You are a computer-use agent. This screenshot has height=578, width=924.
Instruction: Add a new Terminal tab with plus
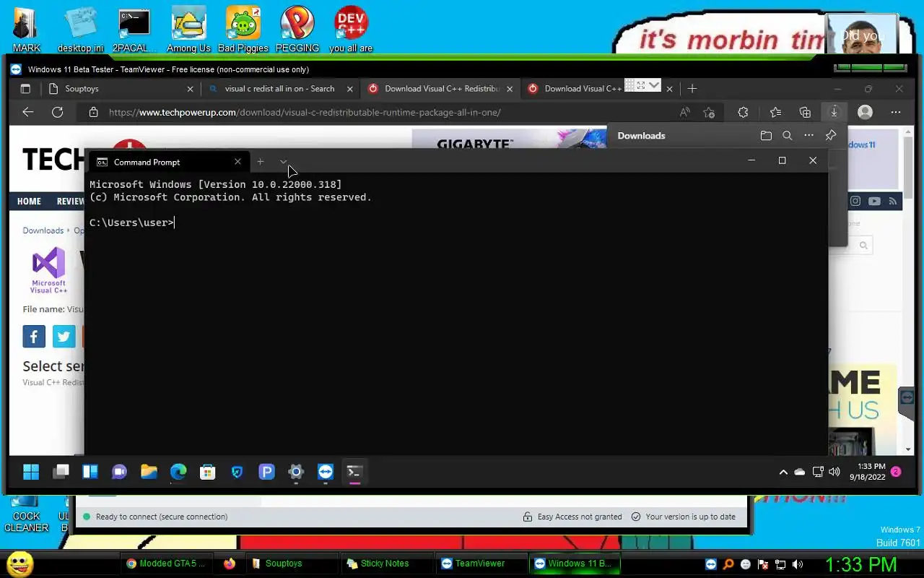pos(261,162)
